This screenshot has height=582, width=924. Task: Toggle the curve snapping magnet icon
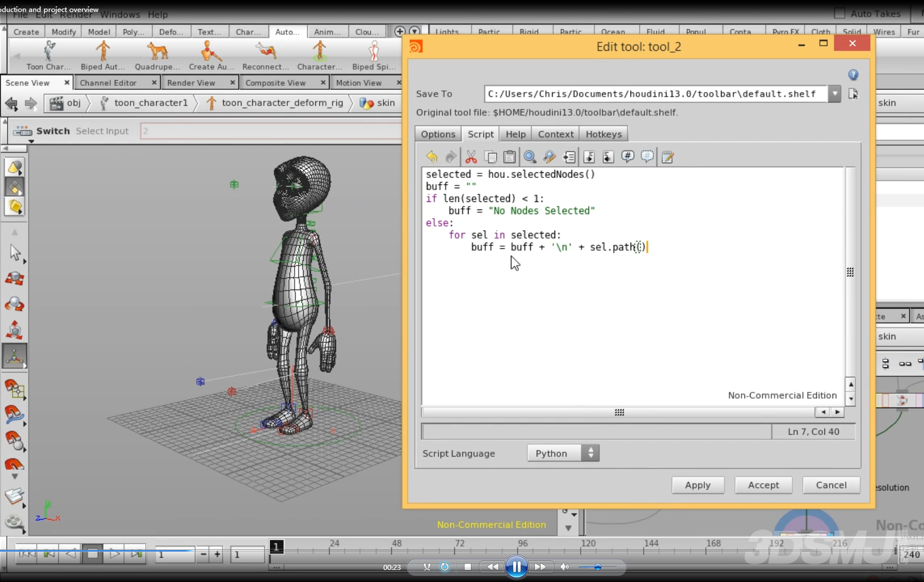click(x=14, y=415)
